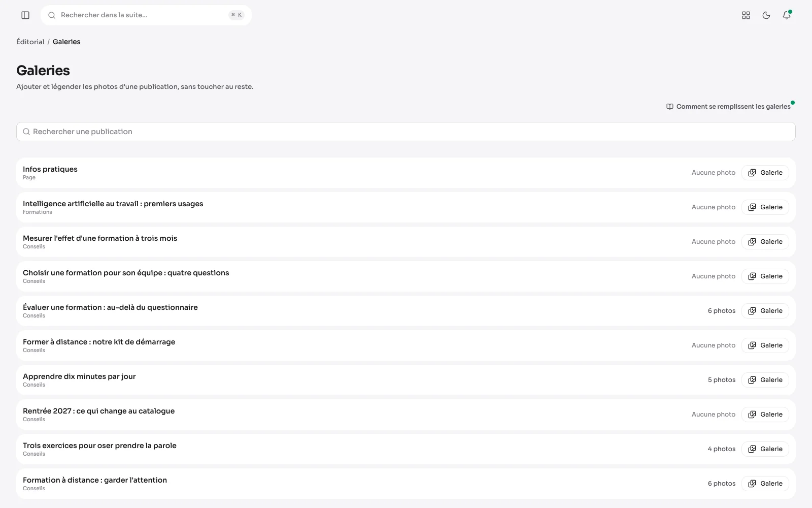Select 'Intelligence artificielle au travail : premiers usages' title
This screenshot has height=508, width=812.
click(113, 204)
